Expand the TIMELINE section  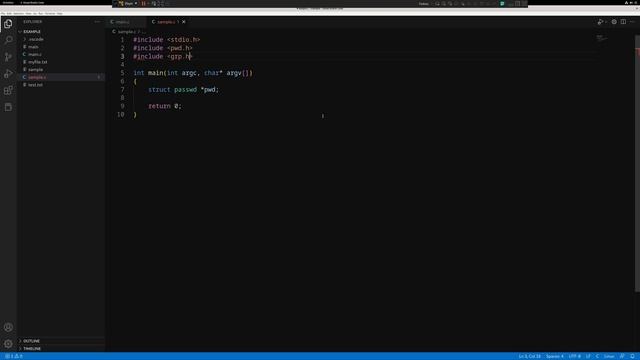[32, 349]
